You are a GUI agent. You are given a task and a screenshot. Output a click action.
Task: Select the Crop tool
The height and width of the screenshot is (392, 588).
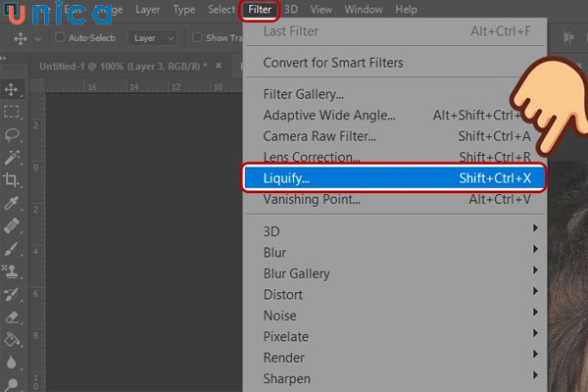coord(13,179)
